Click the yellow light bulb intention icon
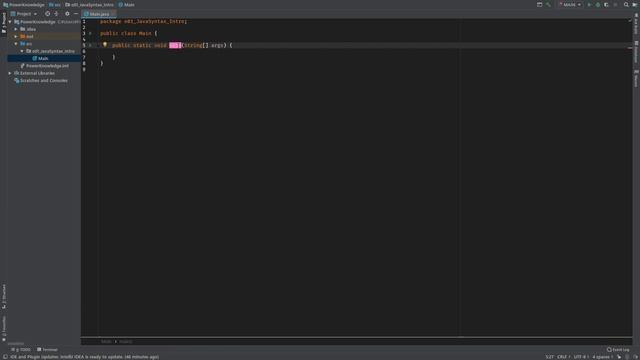 (x=105, y=45)
